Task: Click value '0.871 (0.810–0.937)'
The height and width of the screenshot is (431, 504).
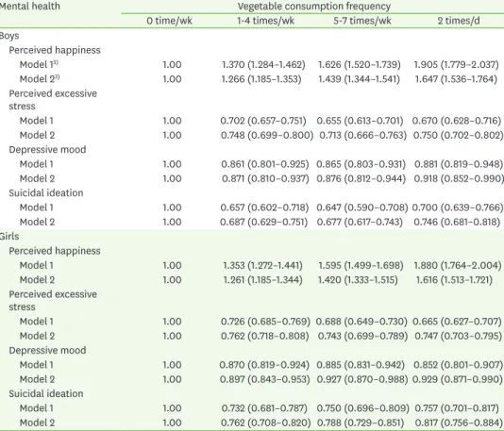Action: coord(265,178)
